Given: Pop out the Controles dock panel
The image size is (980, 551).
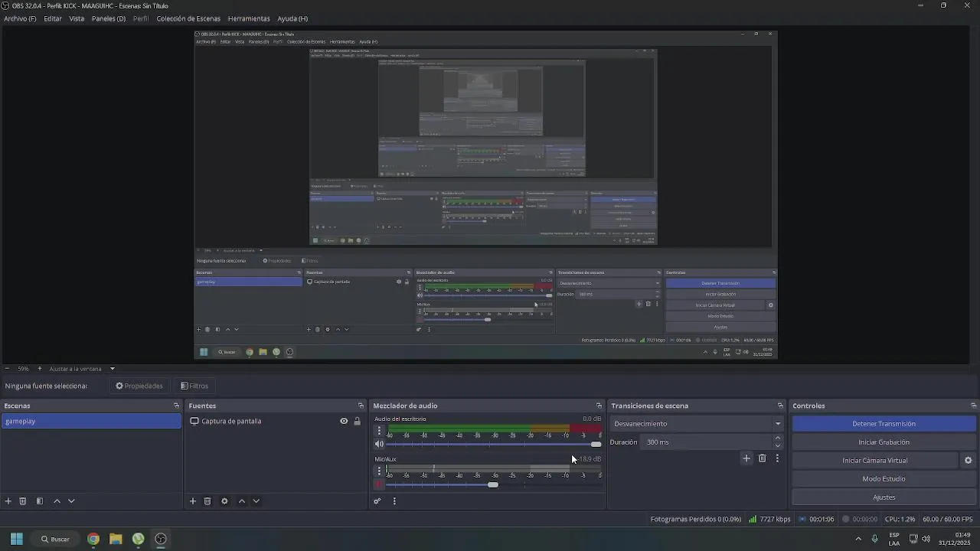Looking at the screenshot, I should pos(973,406).
